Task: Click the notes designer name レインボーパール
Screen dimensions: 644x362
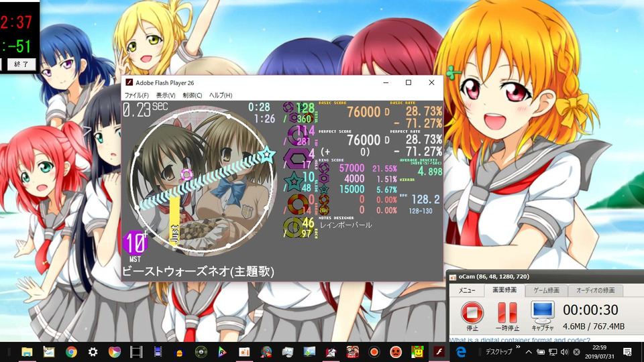Action: [346, 225]
